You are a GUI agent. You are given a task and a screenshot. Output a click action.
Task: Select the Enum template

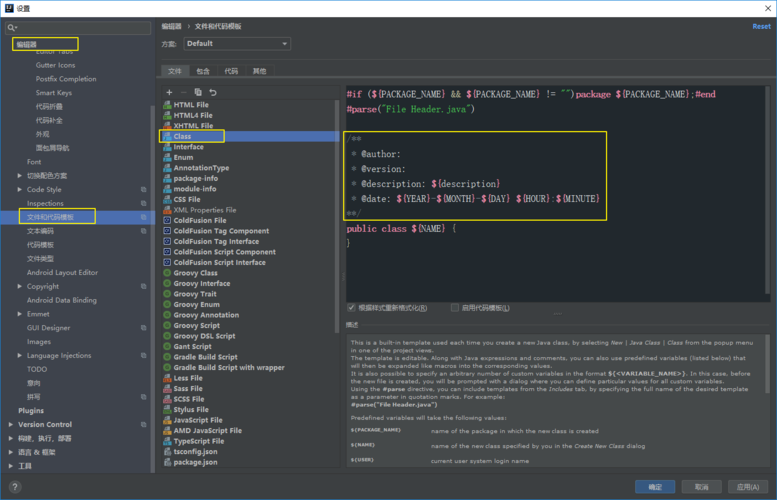(x=183, y=157)
